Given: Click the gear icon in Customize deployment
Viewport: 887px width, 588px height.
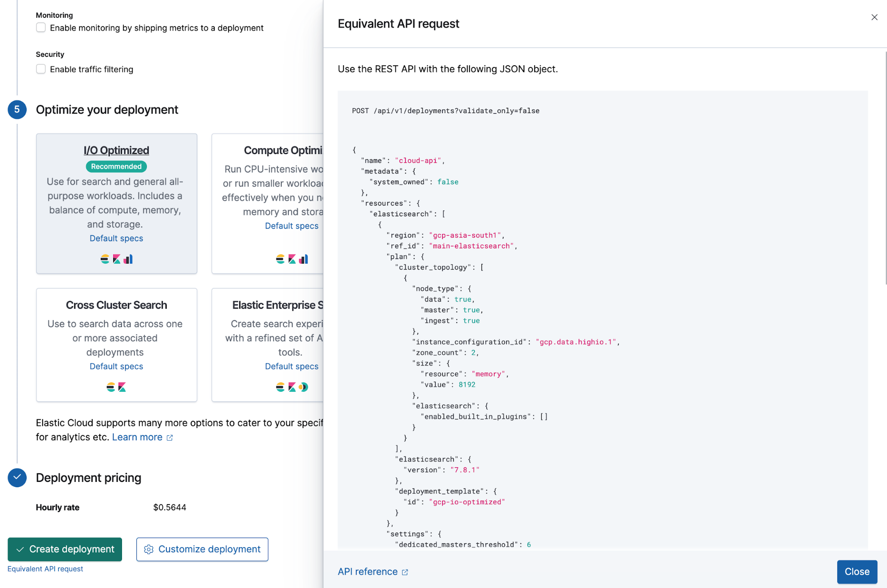Looking at the screenshot, I should point(149,549).
